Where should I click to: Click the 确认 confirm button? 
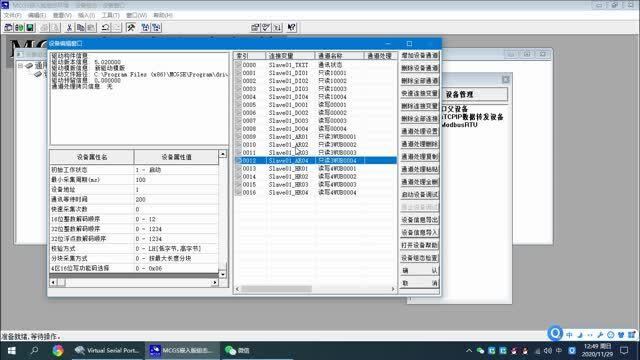pyautogui.click(x=420, y=270)
